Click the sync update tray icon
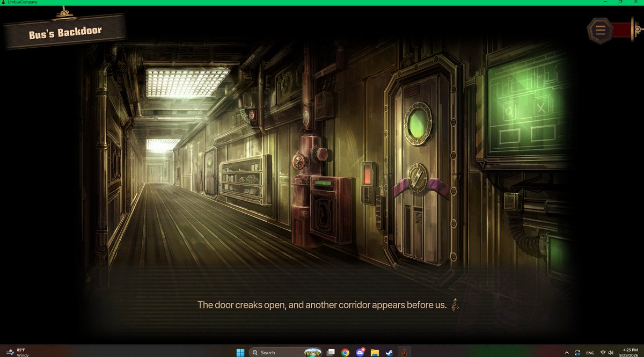The width and height of the screenshot is (644, 357). 577,352
